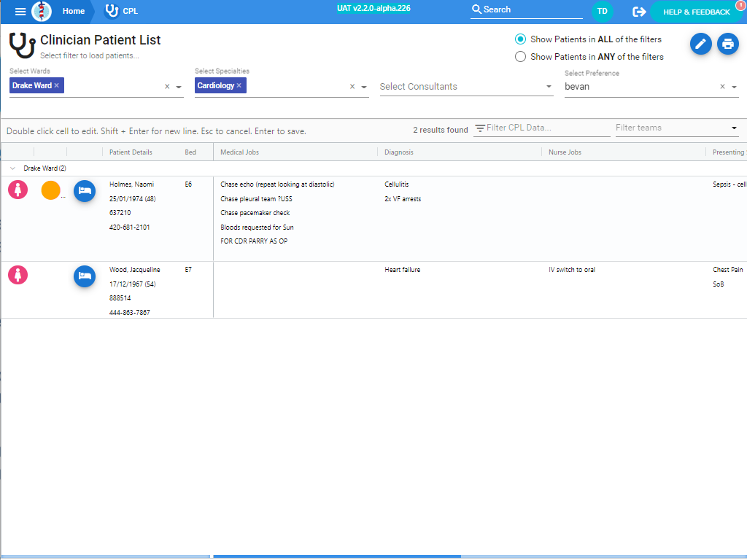The image size is (747, 560).
Task: Click 'IV switch to oral' nurse job
Action: click(572, 270)
